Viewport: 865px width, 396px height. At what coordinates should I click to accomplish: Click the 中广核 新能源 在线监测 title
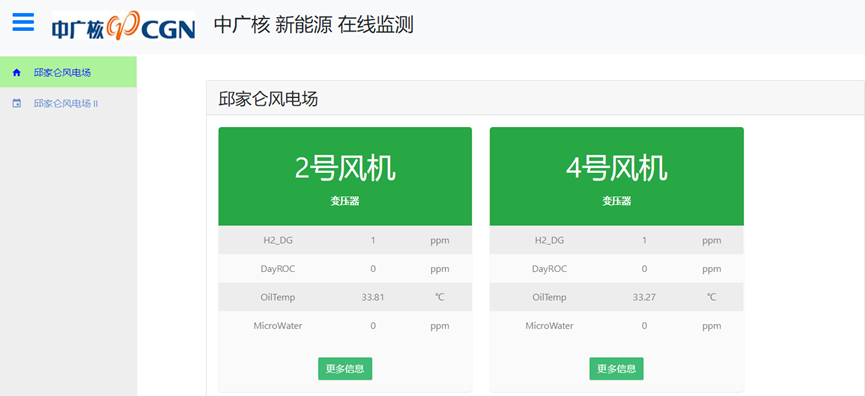click(313, 25)
